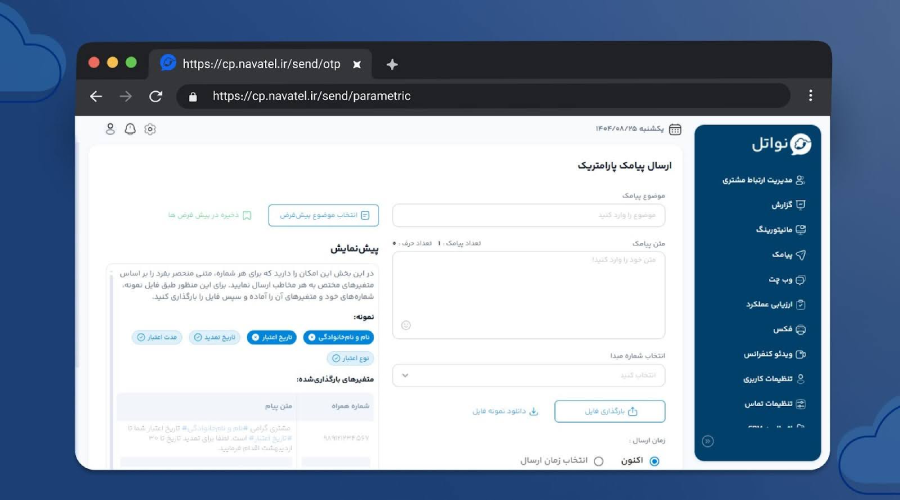Open the emoji picker in the message box

click(x=406, y=325)
